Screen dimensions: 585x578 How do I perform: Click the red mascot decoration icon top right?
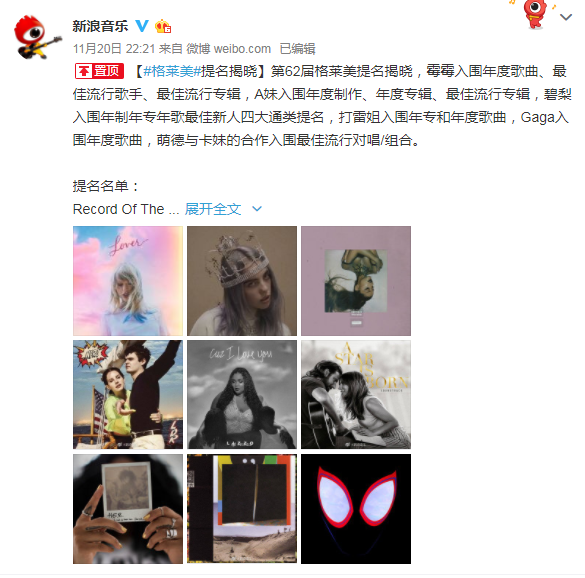[x=535, y=13]
